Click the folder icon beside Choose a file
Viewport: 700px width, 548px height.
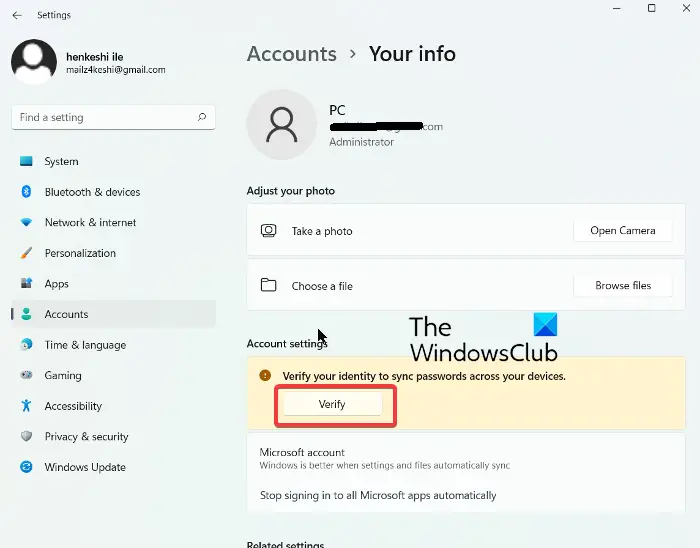click(268, 285)
